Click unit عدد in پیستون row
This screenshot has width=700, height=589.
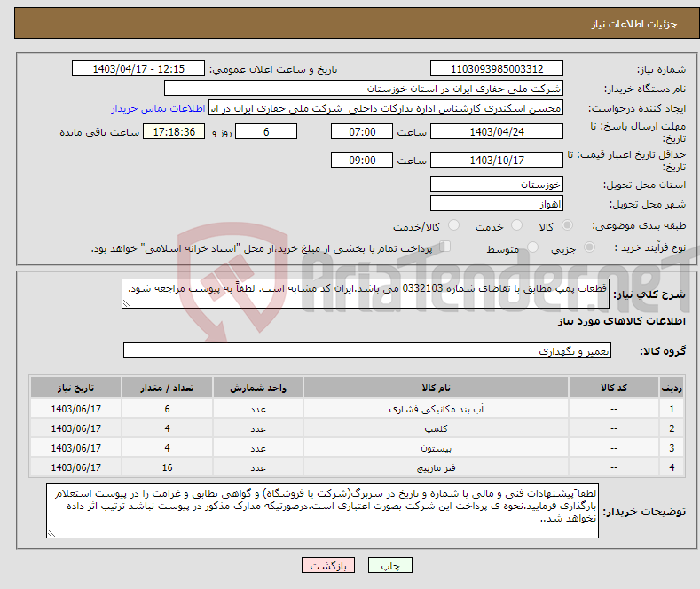coord(258,448)
